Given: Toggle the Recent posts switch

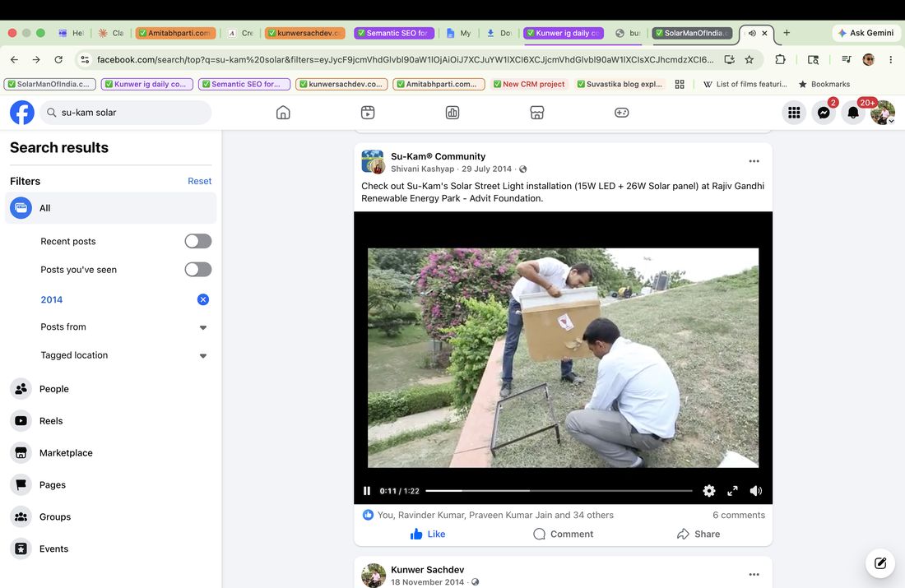Looking at the screenshot, I should pos(198,241).
